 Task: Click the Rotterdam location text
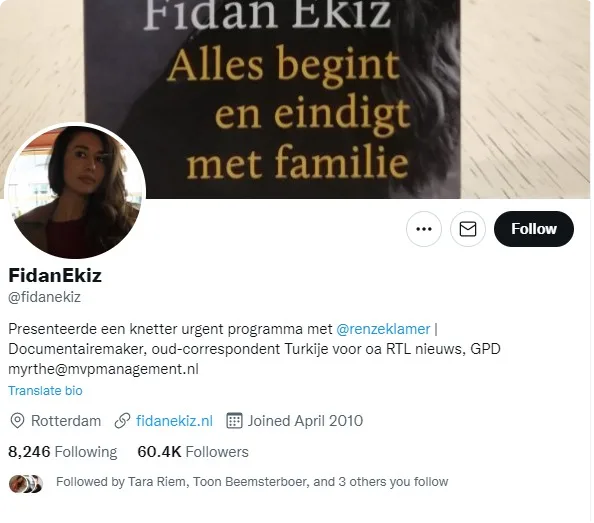tap(66, 421)
